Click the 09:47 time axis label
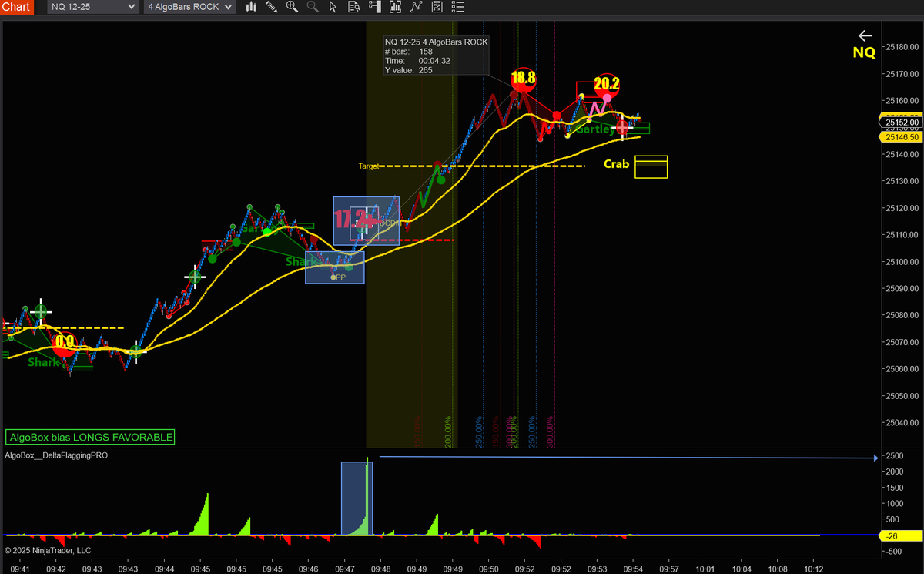 point(344,569)
